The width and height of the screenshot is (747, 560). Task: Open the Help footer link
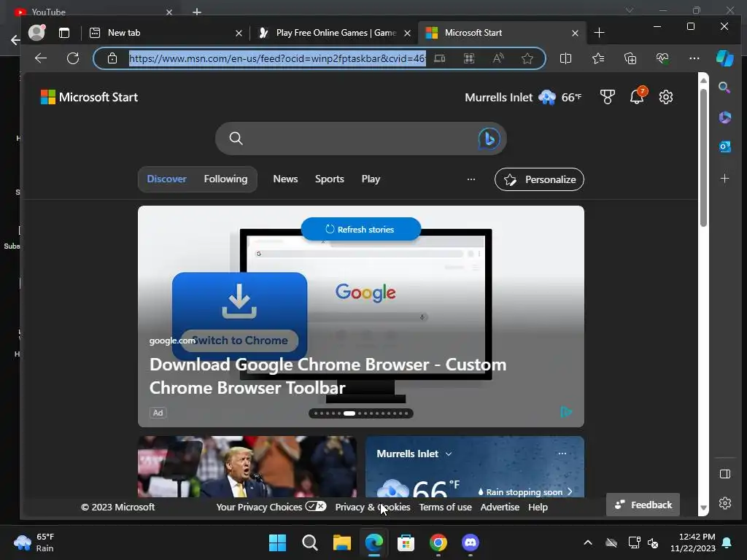click(x=538, y=507)
